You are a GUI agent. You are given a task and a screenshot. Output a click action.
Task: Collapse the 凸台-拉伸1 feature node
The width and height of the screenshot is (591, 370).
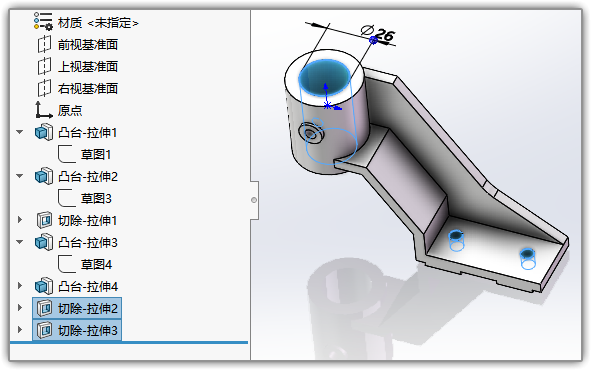tap(20, 132)
